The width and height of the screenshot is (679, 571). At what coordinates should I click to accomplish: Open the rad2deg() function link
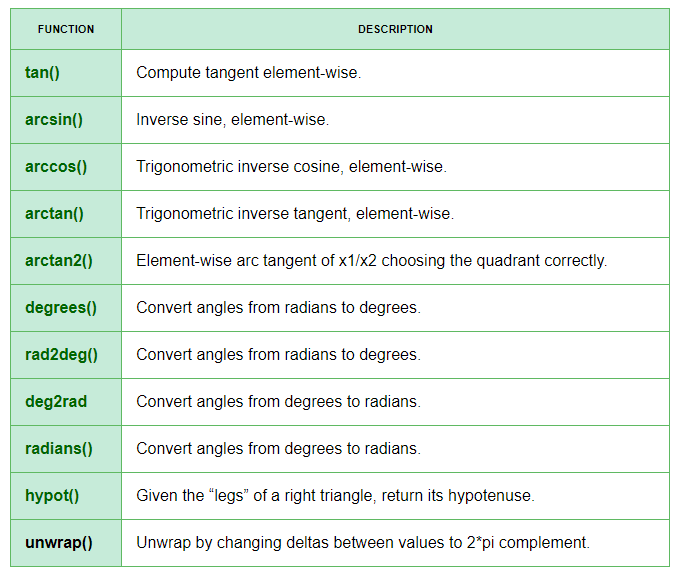[61, 355]
